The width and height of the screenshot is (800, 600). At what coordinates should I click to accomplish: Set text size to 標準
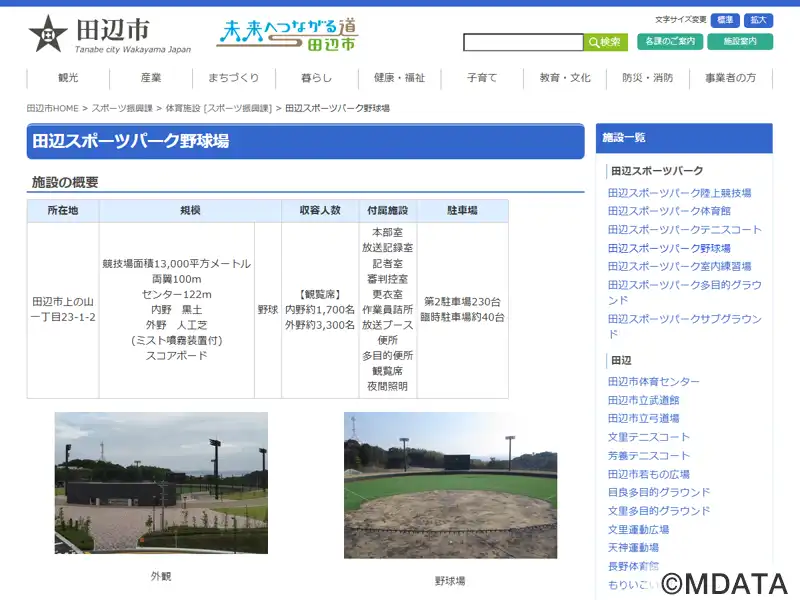pyautogui.click(x=725, y=20)
